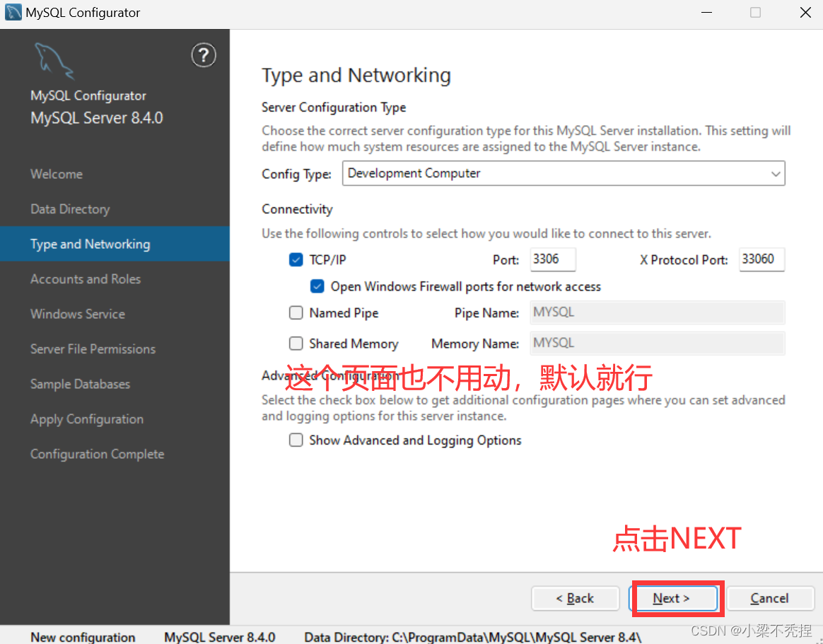823x644 pixels.
Task: Click the MySQL dolphin logo
Action: [54, 61]
